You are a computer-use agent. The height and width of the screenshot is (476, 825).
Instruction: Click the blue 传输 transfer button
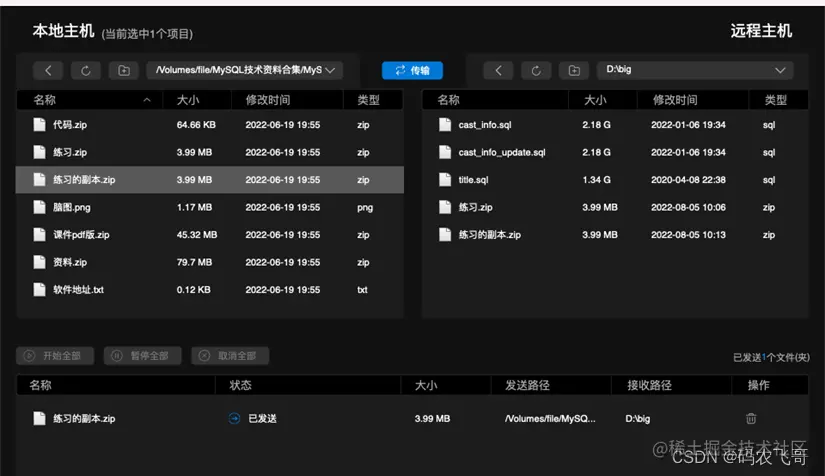(x=412, y=70)
